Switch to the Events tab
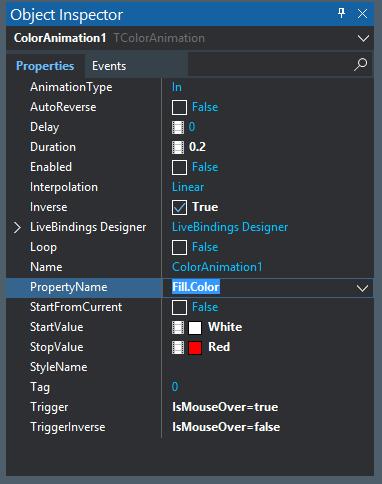This screenshot has height=484, width=382. 109,66
